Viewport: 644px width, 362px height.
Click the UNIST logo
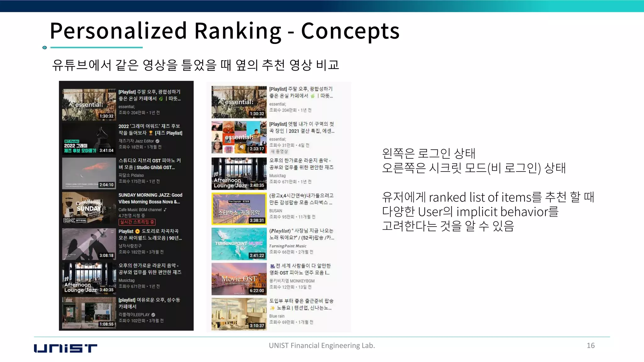pos(65,348)
